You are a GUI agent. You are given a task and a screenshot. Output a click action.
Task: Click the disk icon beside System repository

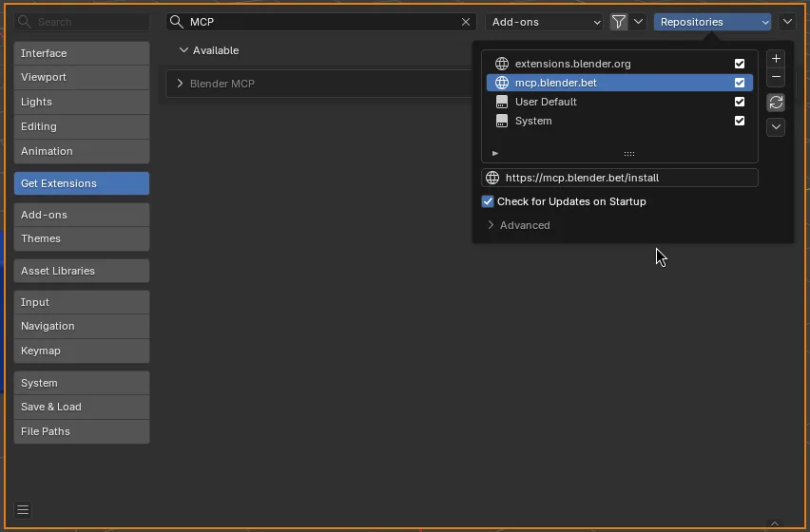click(x=502, y=121)
